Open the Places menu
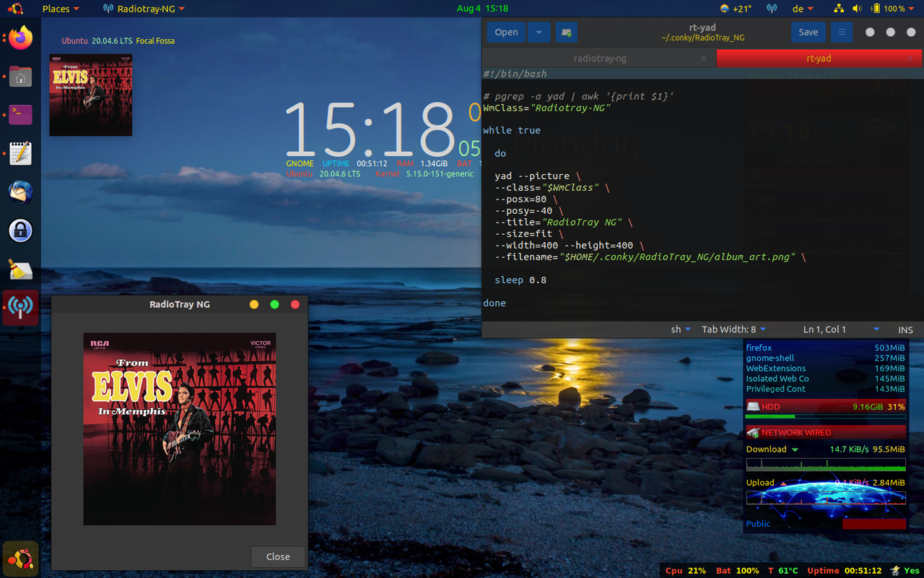The height and width of the screenshot is (578, 924). tap(61, 9)
